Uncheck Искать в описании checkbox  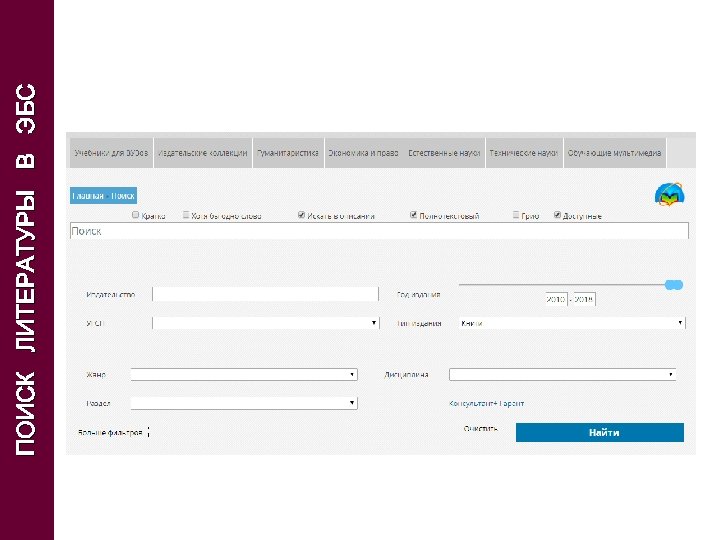[301, 214]
